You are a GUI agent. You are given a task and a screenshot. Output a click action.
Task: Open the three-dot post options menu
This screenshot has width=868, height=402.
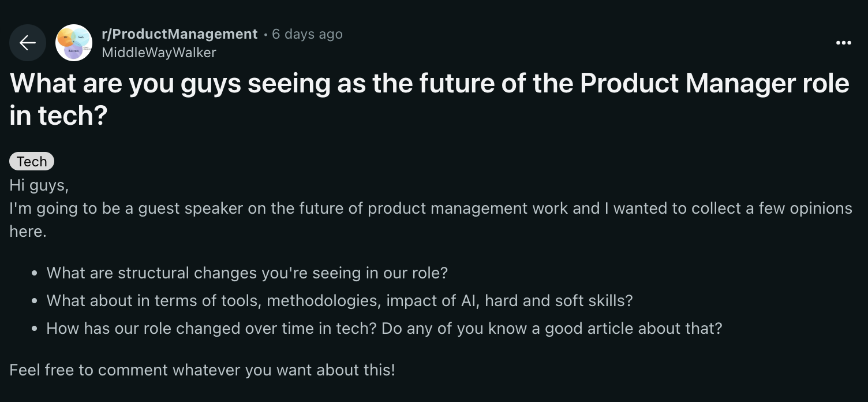coord(844,43)
